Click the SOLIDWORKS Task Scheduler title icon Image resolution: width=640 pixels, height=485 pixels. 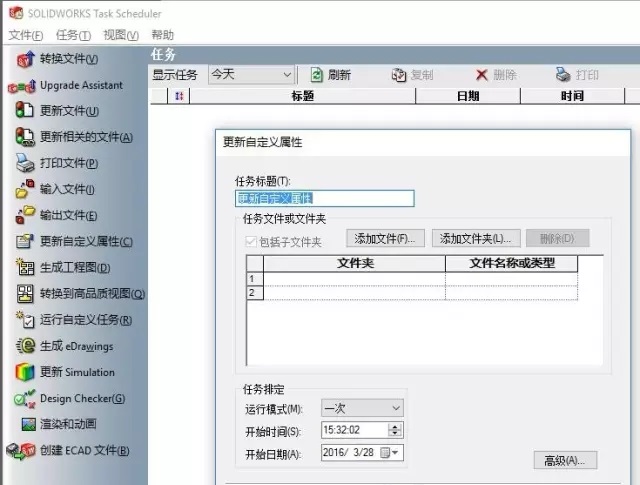[x=16, y=13]
